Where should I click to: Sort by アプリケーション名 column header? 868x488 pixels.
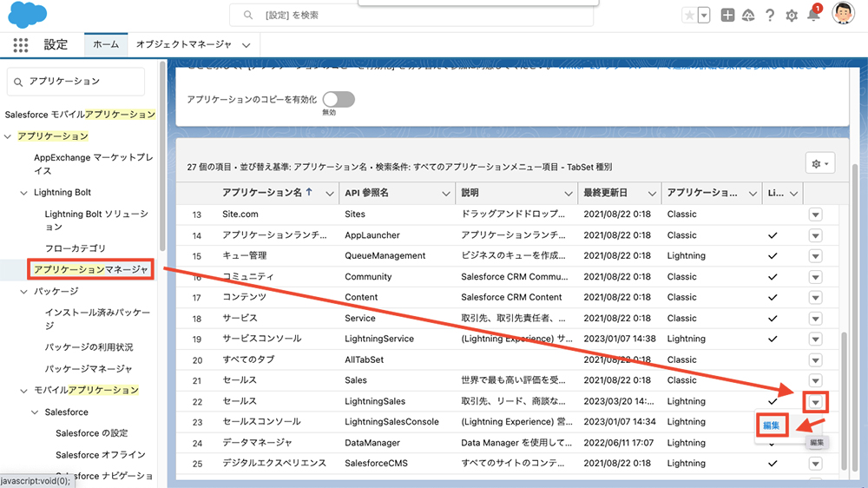point(262,193)
